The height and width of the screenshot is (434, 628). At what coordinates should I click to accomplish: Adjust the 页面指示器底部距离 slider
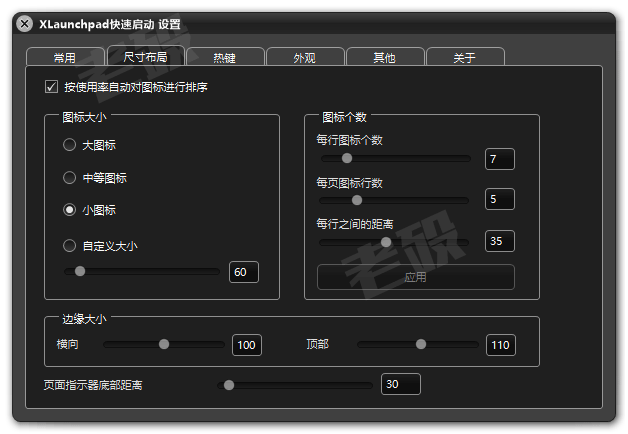tap(295, 385)
